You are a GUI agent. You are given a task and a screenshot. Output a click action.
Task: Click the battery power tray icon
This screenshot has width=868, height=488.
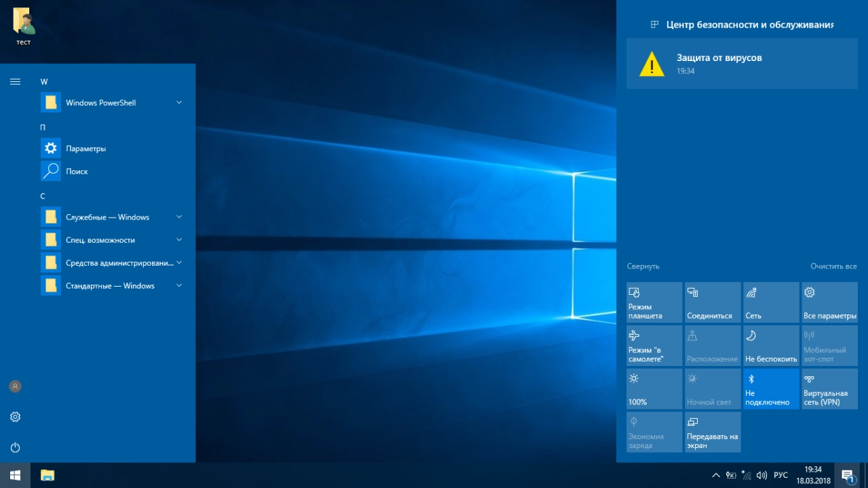click(x=731, y=475)
